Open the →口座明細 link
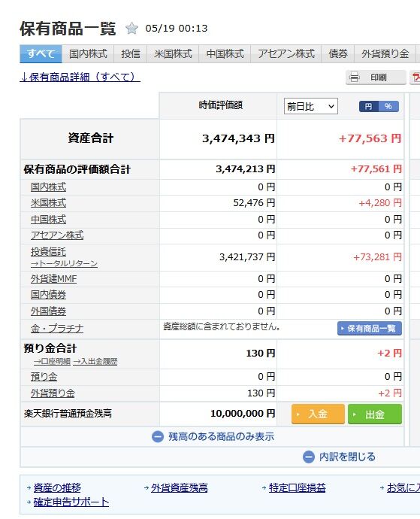 (52, 362)
